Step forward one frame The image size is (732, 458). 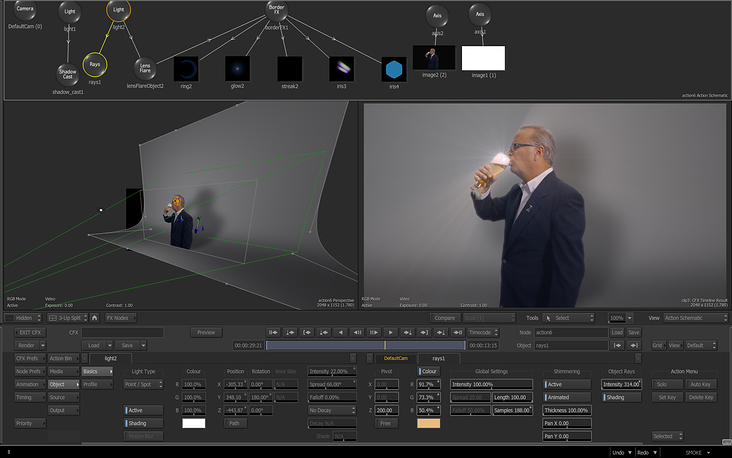point(373,332)
